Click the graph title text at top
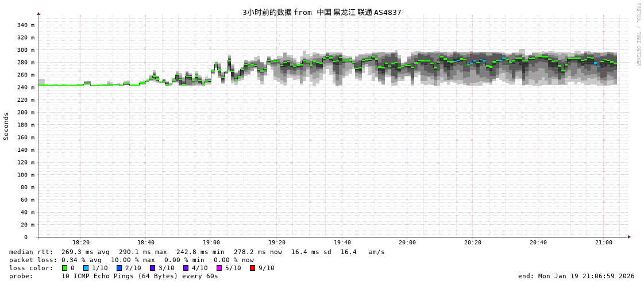The width and height of the screenshot is (644, 284). (x=322, y=12)
